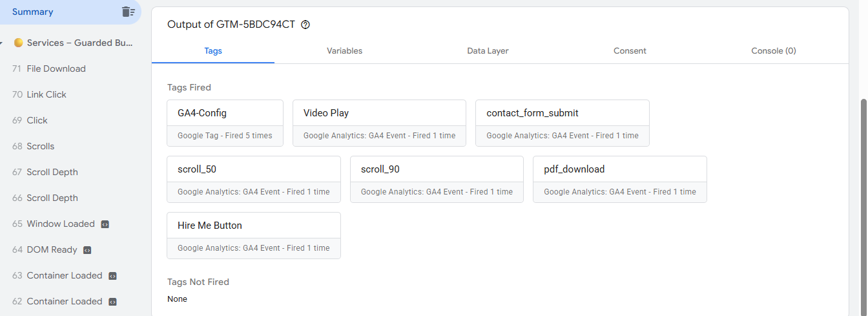Open the Video Play tag details
The image size is (868, 316).
(x=379, y=123)
